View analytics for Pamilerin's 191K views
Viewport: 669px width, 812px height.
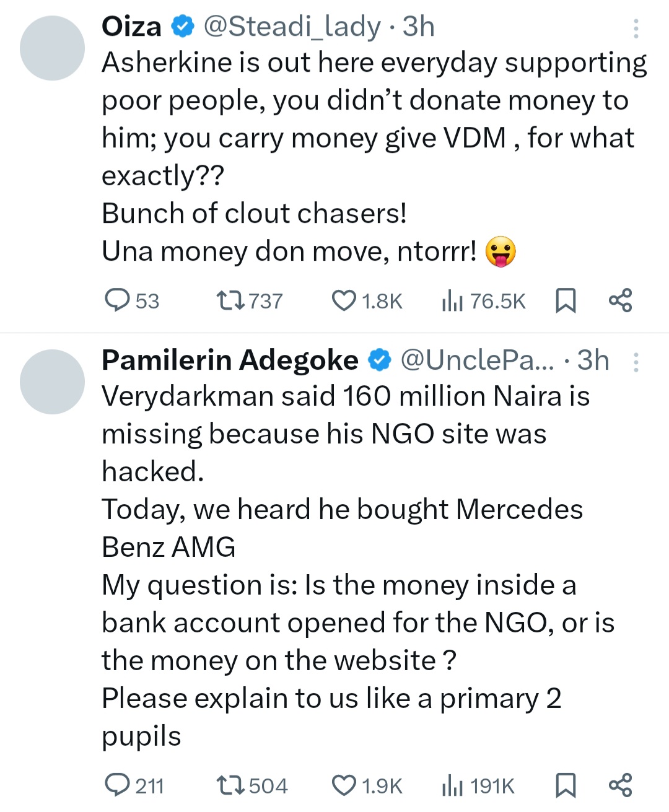tap(453, 786)
